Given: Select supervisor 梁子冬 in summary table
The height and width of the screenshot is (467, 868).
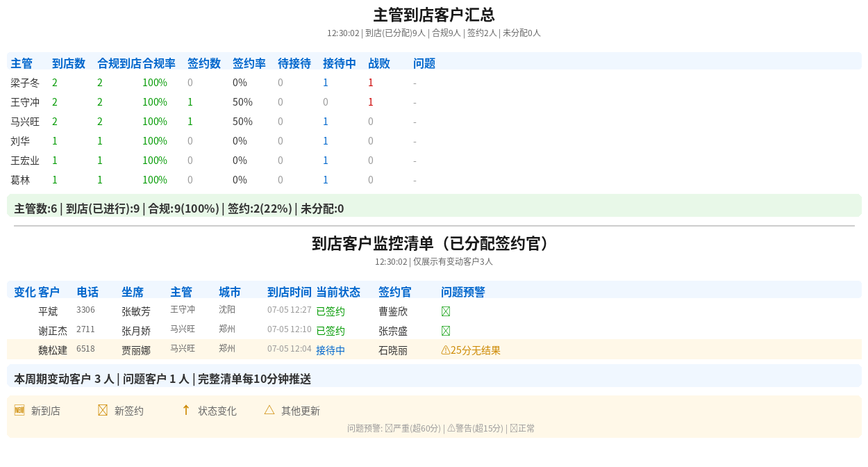Looking at the screenshot, I should point(25,83).
